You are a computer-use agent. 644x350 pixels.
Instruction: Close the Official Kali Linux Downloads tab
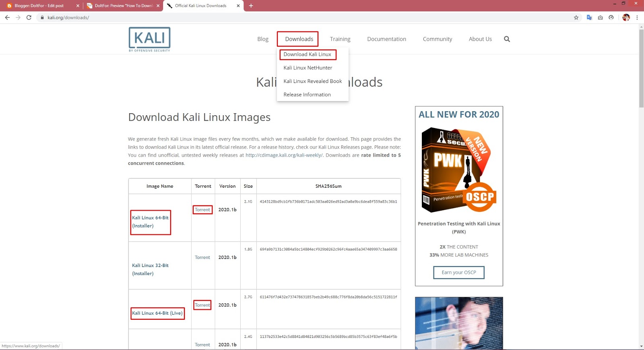(x=238, y=6)
